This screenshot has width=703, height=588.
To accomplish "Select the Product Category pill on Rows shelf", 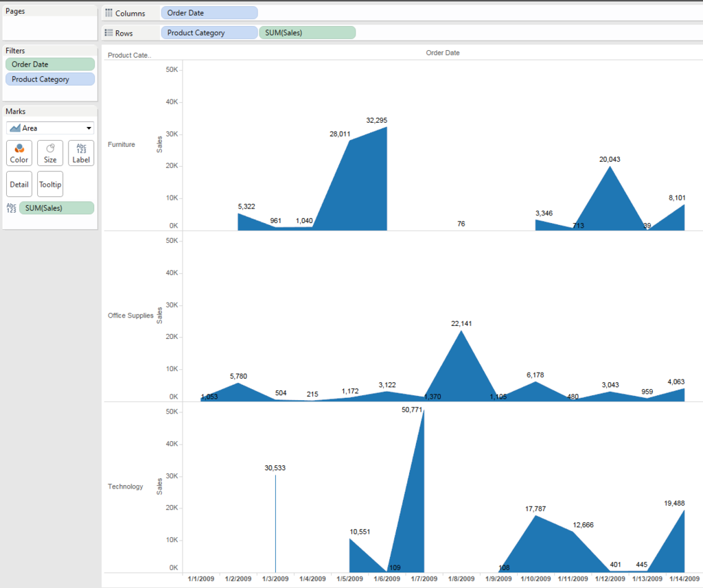I will click(x=209, y=33).
